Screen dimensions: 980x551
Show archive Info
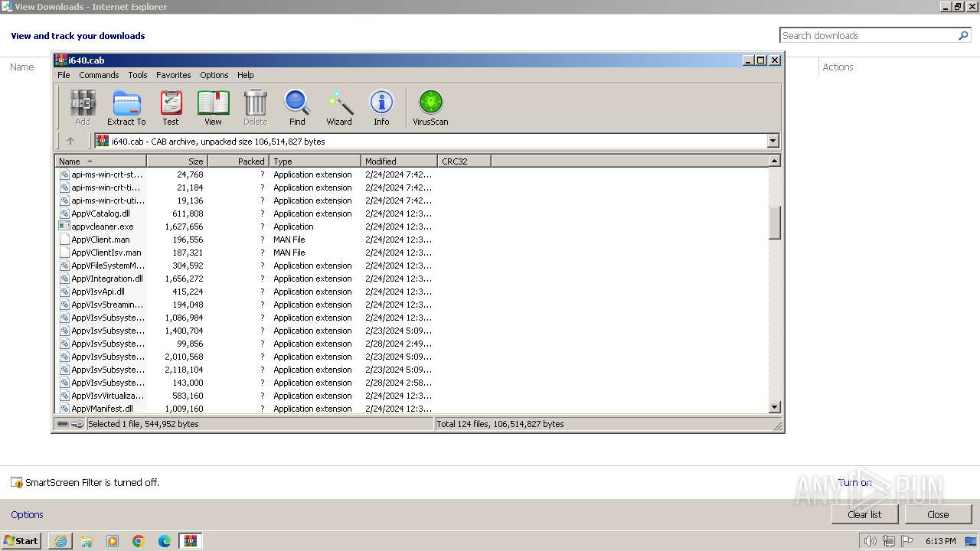point(381,107)
